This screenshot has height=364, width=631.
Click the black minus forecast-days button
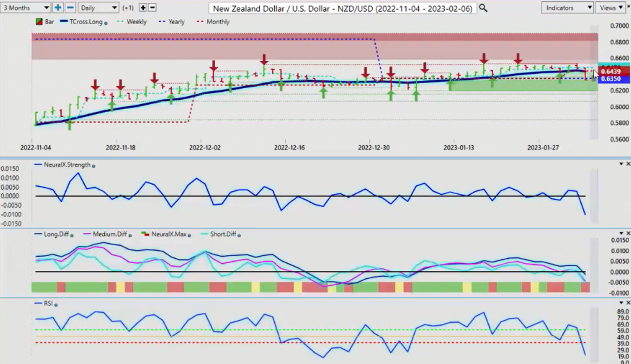(x=152, y=7)
